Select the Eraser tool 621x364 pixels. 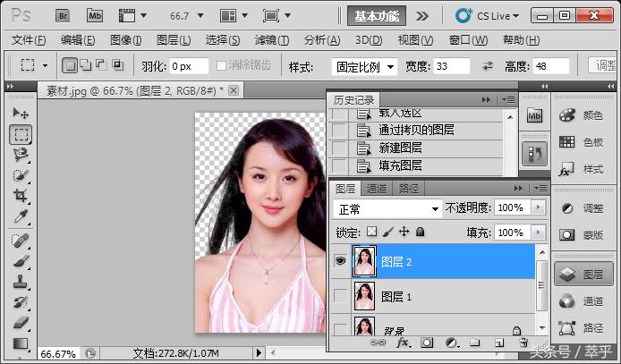21,323
